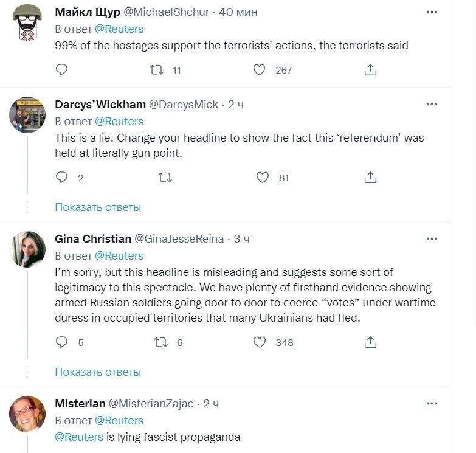This screenshot has height=453, width=476.
Task: Show replies under Darcys'Wickham's tweet
Action: point(98,207)
